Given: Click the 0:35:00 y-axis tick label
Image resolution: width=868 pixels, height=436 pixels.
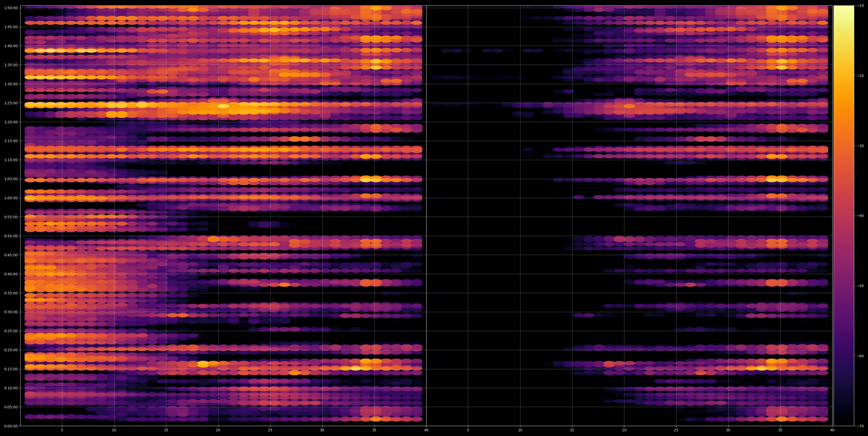Looking at the screenshot, I should (x=11, y=293).
